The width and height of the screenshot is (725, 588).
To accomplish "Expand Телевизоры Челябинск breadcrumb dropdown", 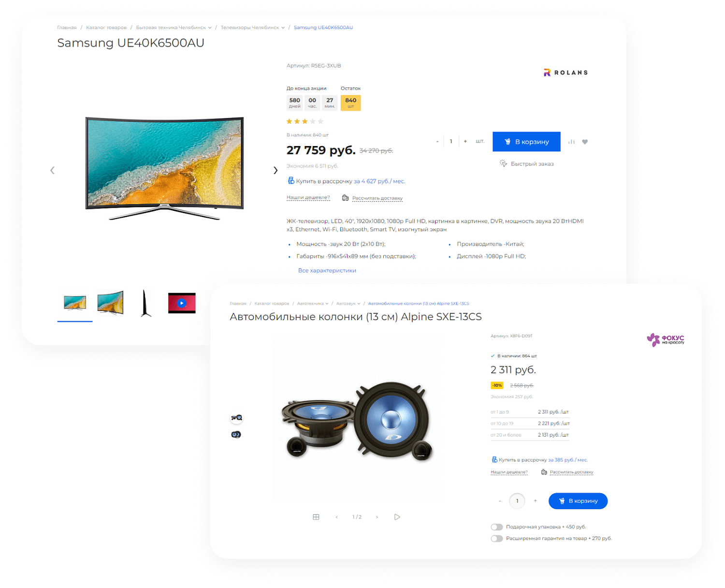I will (x=283, y=28).
